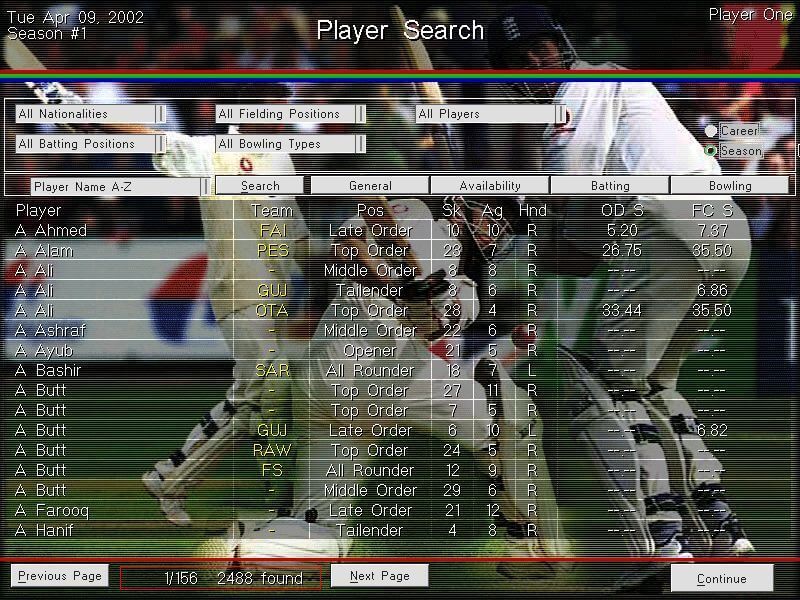Go to the Previous Page

(60, 576)
